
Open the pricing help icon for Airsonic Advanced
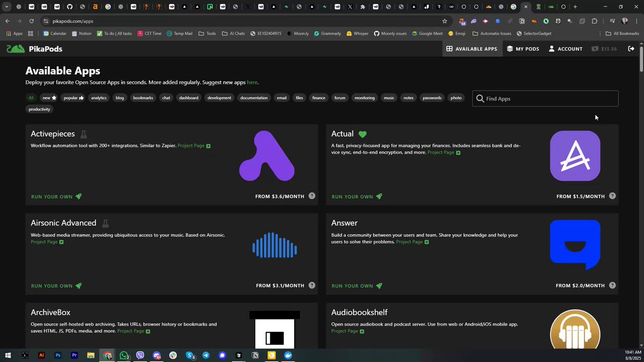click(312, 285)
